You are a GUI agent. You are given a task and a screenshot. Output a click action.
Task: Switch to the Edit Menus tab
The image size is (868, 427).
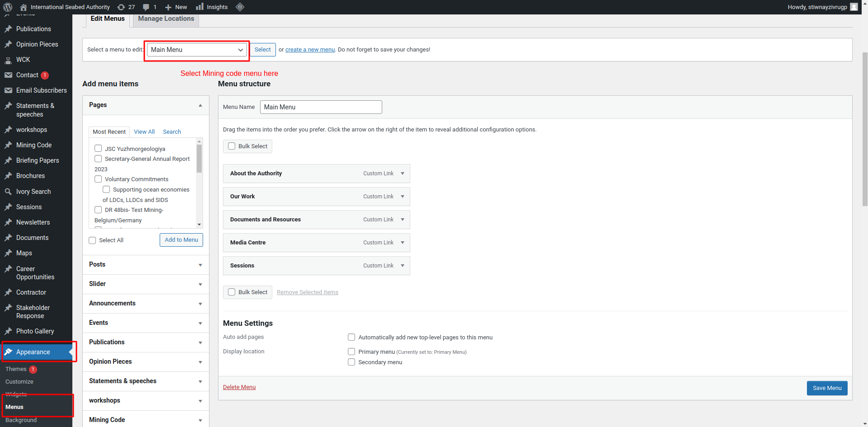pyautogui.click(x=108, y=19)
